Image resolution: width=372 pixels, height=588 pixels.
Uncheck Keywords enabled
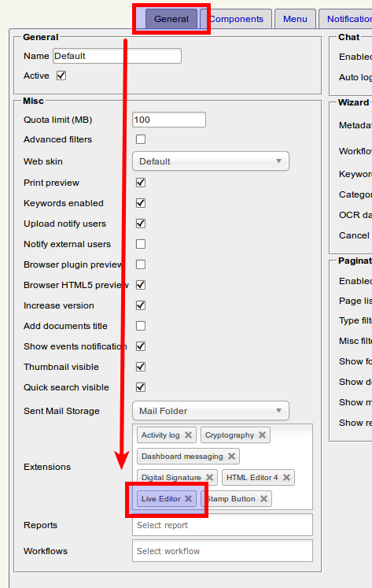141,203
